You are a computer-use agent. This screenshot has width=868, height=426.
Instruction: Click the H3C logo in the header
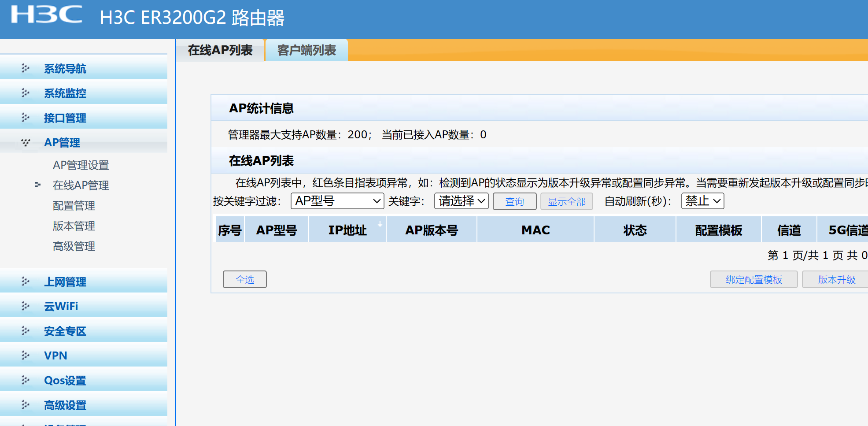pos(47,15)
